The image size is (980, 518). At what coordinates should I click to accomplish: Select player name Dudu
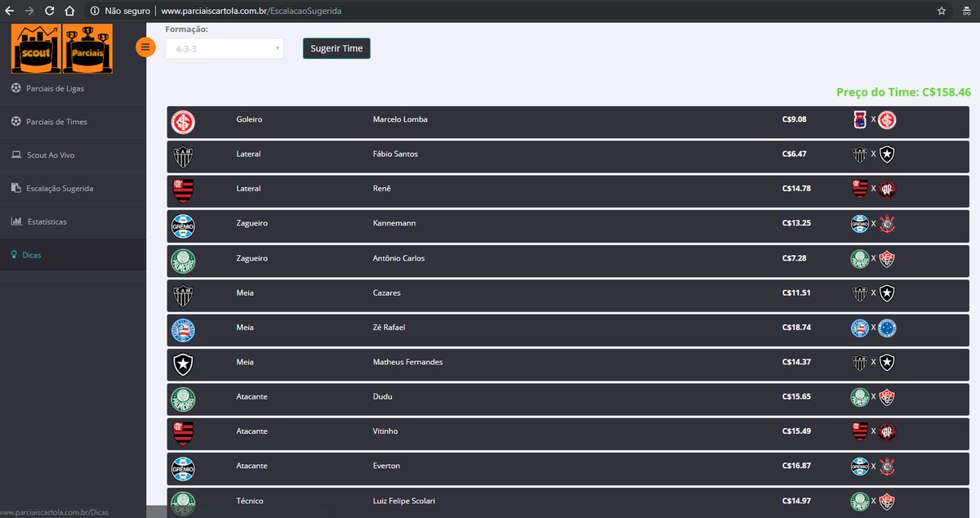382,396
